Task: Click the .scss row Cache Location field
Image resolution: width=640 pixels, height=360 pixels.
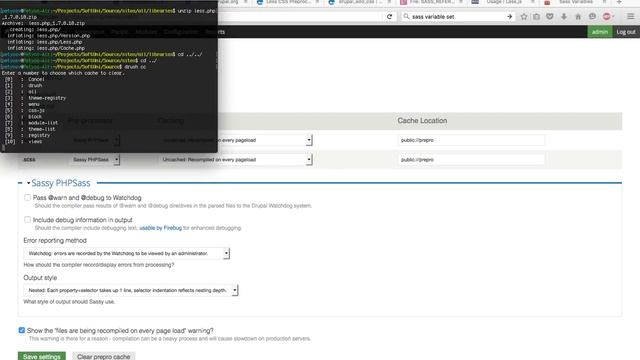Action: (x=471, y=160)
